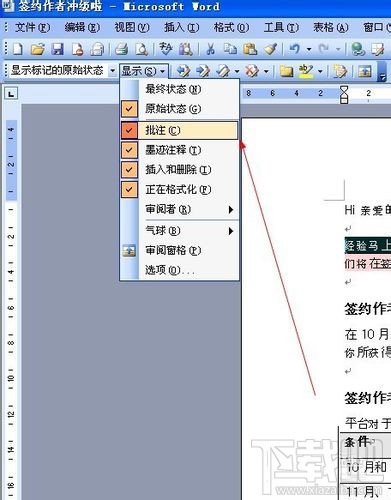Click the greyed Redo arrow icon
This screenshot has width=391, height=500.
[x=323, y=49]
